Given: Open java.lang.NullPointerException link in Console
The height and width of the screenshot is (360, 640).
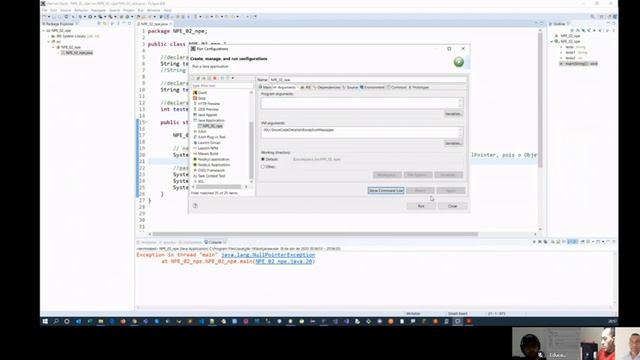Looking at the screenshot, I should (x=268, y=255).
